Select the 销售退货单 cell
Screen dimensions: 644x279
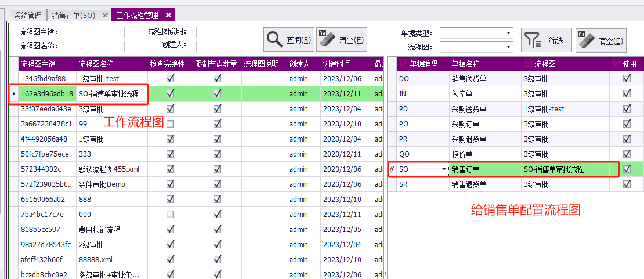[485, 184]
